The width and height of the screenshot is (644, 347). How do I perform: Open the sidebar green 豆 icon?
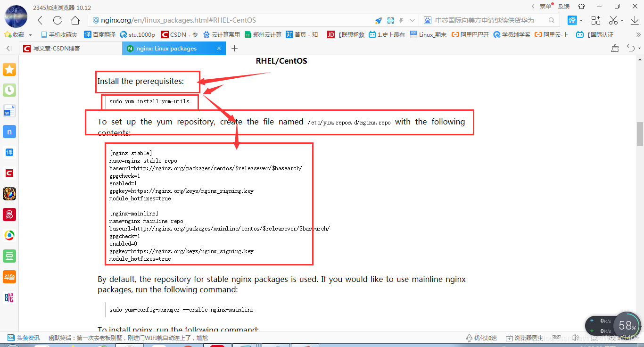[9, 256]
